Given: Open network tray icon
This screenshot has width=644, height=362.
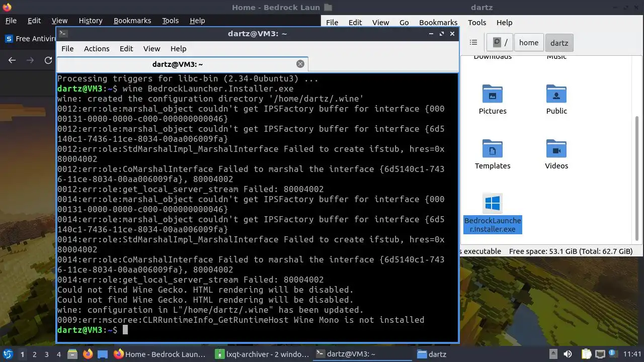Looking at the screenshot, I should [600, 354].
